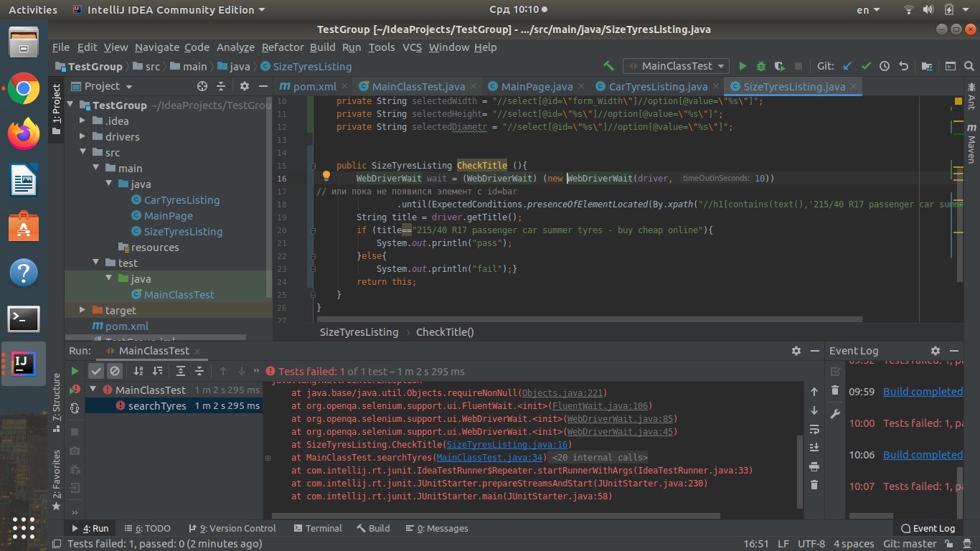This screenshot has height=551, width=980.
Task: Open the Navigate menu
Action: point(157,47)
